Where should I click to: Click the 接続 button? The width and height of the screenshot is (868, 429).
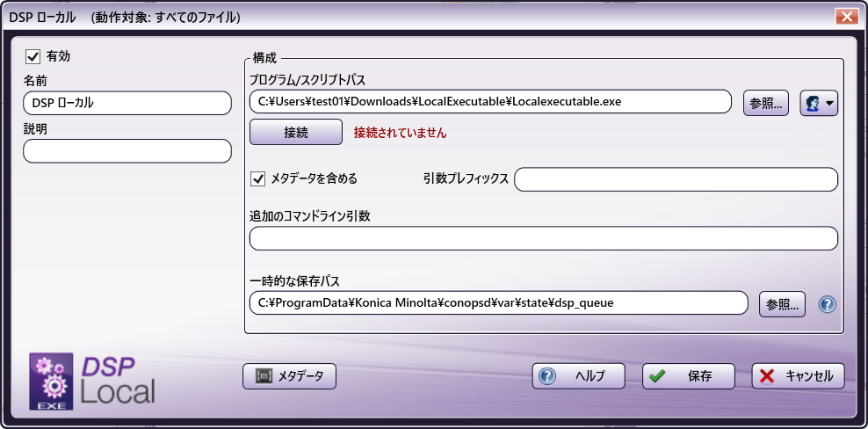point(295,133)
